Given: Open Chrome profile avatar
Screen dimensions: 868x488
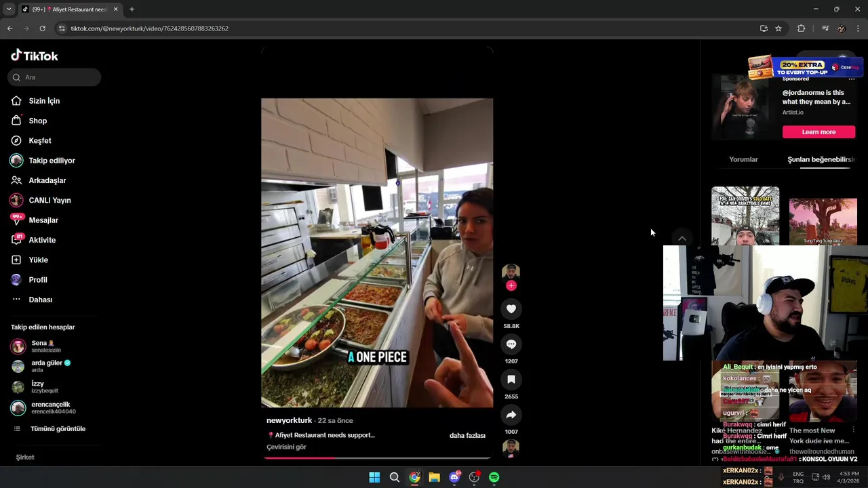Looking at the screenshot, I should coord(842,28).
